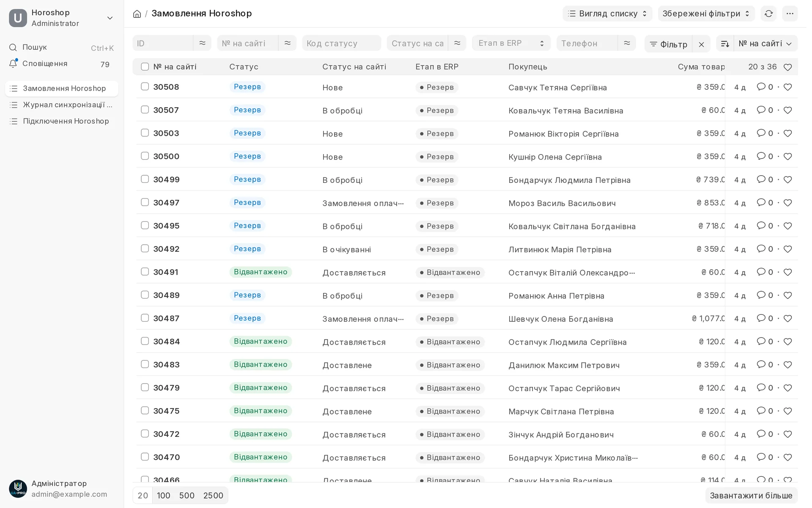Set the page size to 100
This screenshot has width=812, height=508.
coord(163,496)
